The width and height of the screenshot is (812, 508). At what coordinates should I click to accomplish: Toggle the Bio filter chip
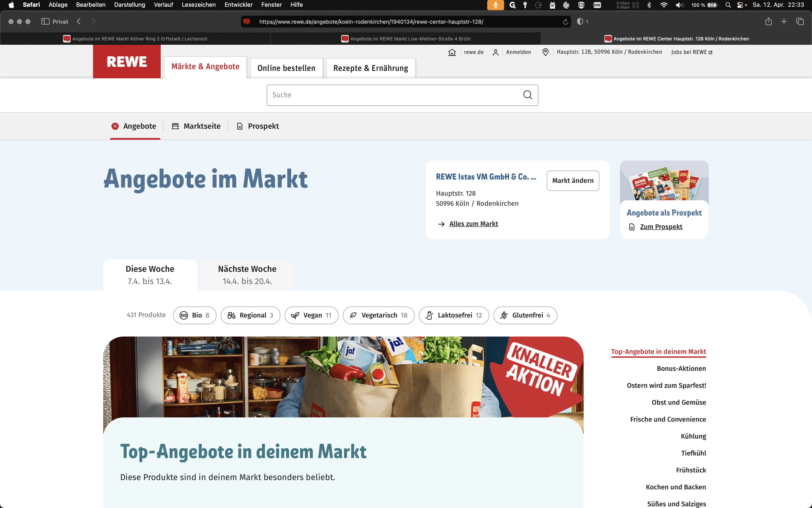point(195,315)
